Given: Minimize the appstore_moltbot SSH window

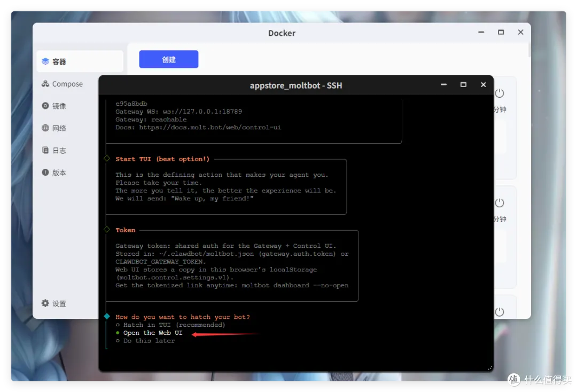Looking at the screenshot, I should coord(444,84).
